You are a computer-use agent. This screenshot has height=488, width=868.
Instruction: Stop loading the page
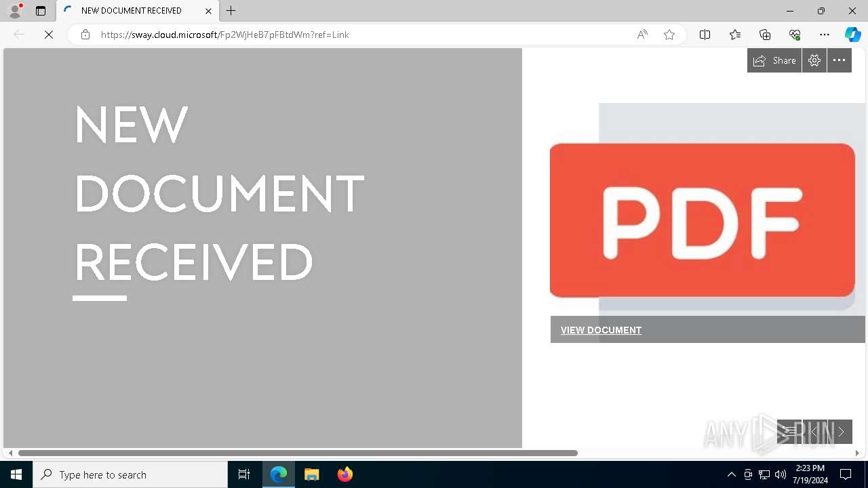pos(49,35)
